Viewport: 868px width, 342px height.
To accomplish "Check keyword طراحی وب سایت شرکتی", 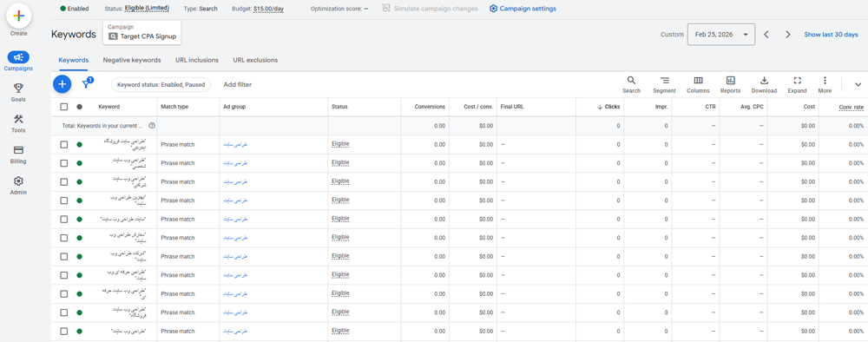I will pyautogui.click(x=63, y=181).
